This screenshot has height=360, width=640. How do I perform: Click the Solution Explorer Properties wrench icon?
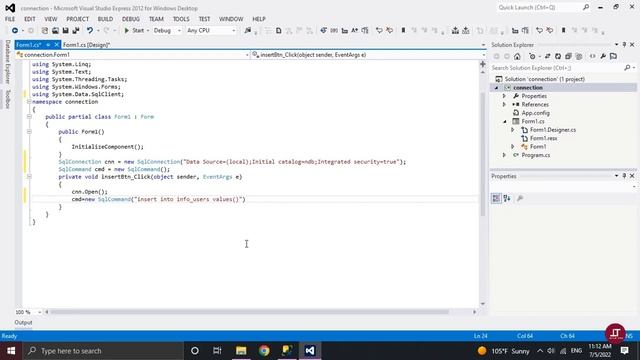(603, 56)
